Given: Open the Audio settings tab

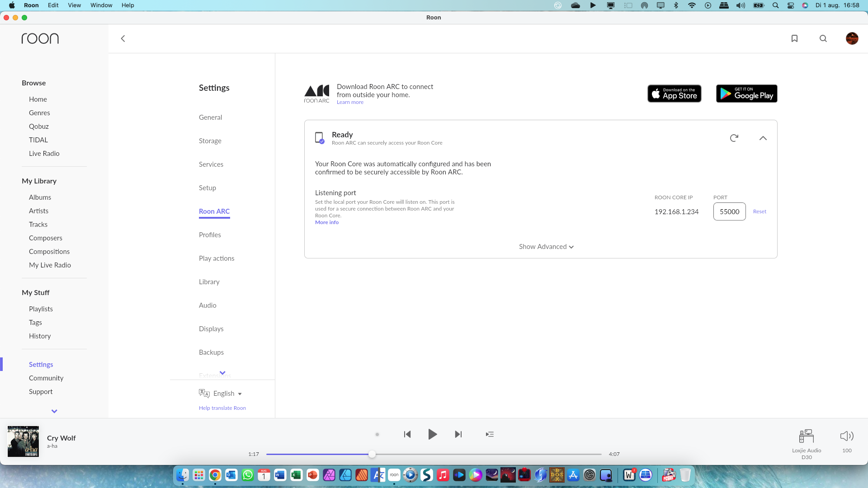Looking at the screenshot, I should click(208, 305).
